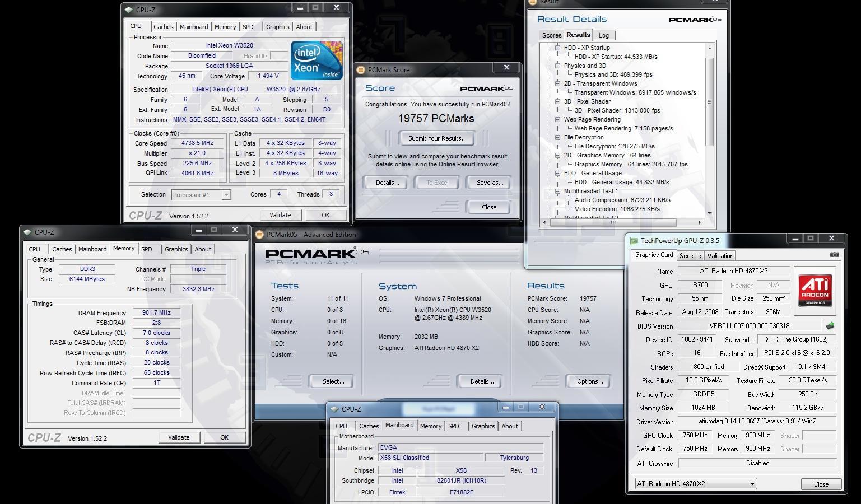Click the scroll down arrow in Result Details
The image size is (861, 504).
pyautogui.click(x=709, y=213)
